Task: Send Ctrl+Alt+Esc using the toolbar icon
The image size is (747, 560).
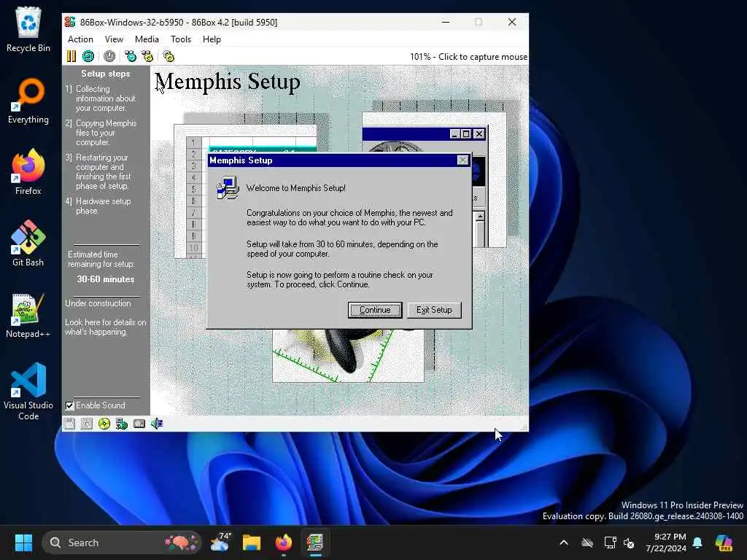Action: click(x=147, y=56)
